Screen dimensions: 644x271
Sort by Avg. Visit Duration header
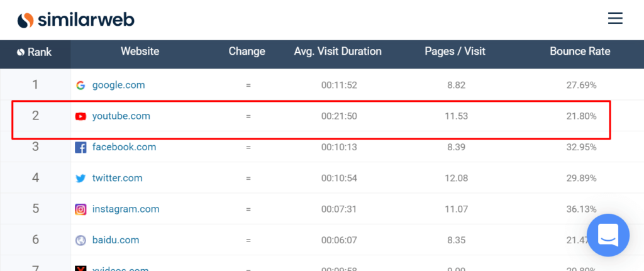(338, 52)
